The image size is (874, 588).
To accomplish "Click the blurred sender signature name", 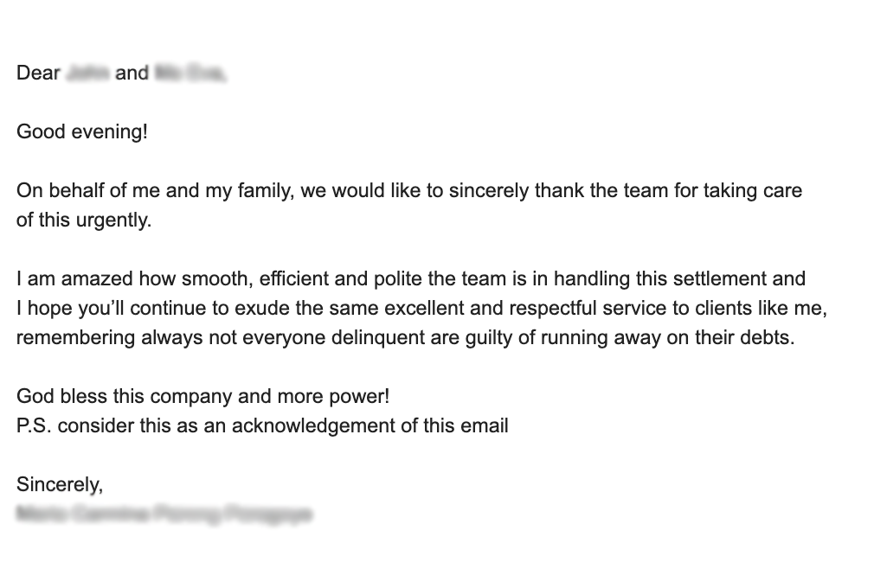I will 164,514.
